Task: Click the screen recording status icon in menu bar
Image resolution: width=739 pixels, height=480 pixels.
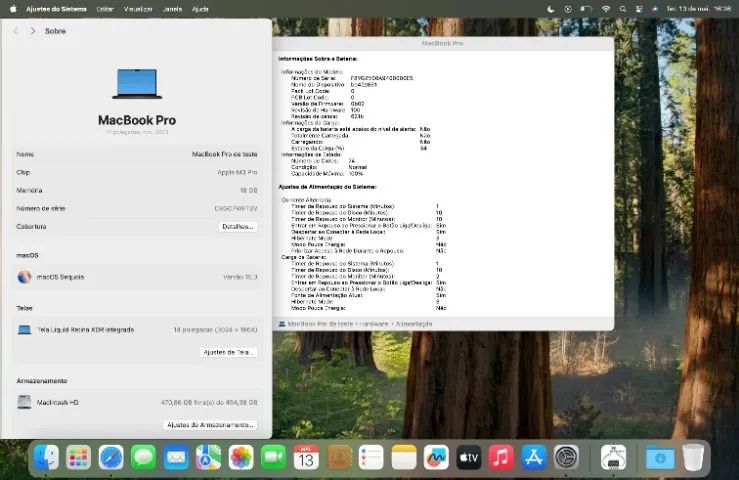Action: click(x=568, y=9)
